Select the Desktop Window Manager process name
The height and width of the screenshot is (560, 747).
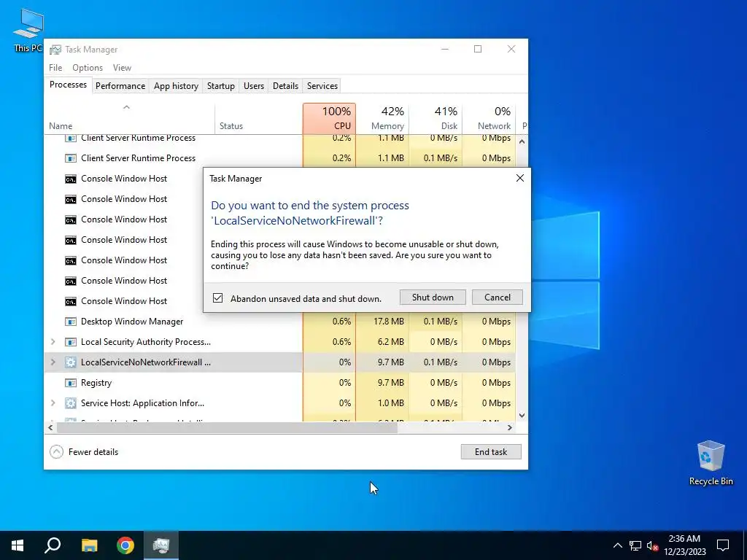coord(132,322)
